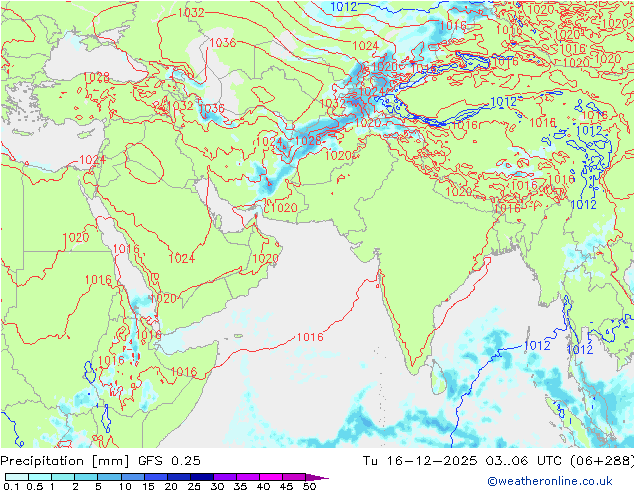Select the 40–45 mm magenta swatch
The image size is (634, 490).
click(x=271, y=477)
